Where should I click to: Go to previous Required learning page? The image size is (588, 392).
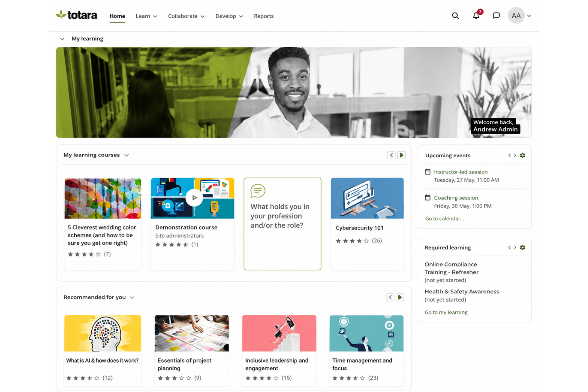[509, 247]
